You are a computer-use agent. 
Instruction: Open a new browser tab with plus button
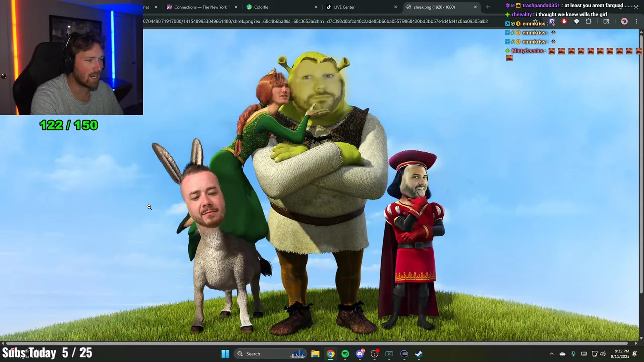point(488,7)
